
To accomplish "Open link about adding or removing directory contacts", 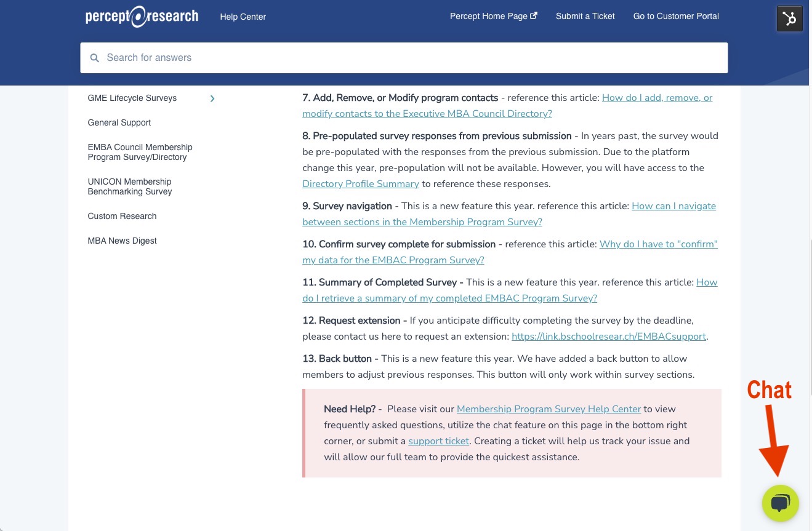I will point(507,106).
